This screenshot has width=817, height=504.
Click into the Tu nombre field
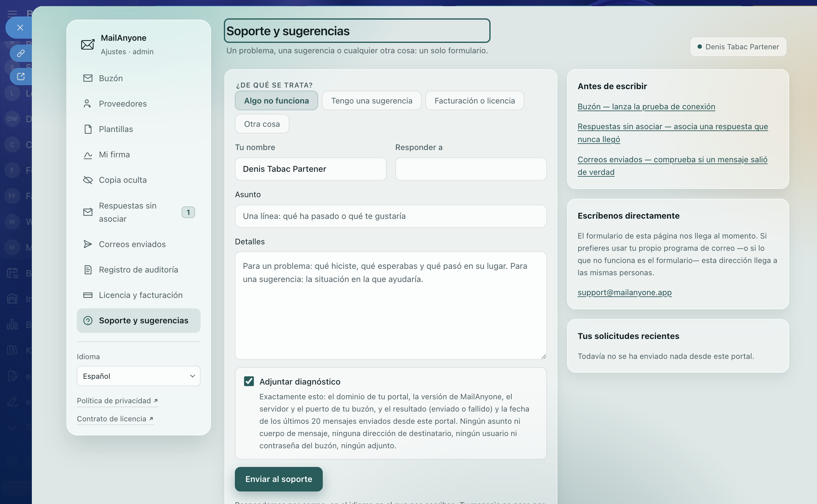[x=311, y=169]
